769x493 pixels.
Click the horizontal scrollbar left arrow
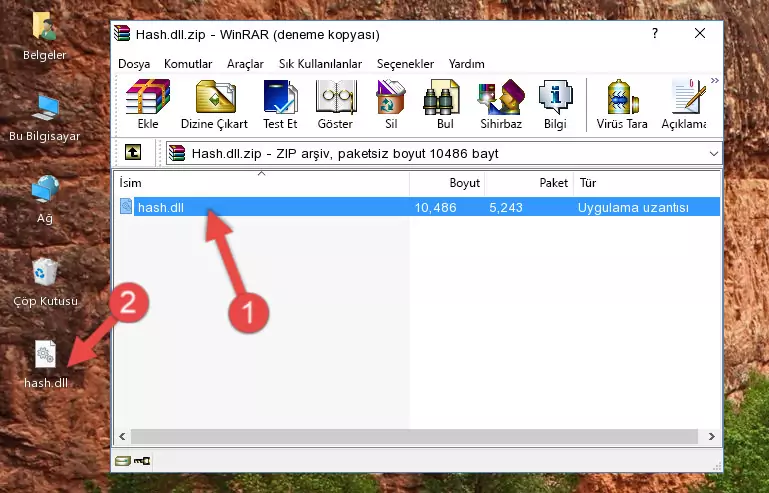pos(122,436)
